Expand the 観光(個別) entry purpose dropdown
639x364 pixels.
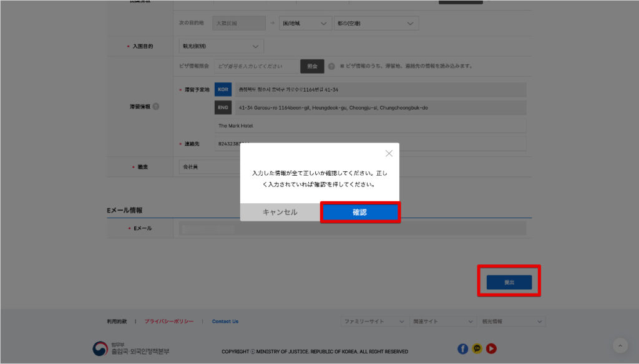220,45
